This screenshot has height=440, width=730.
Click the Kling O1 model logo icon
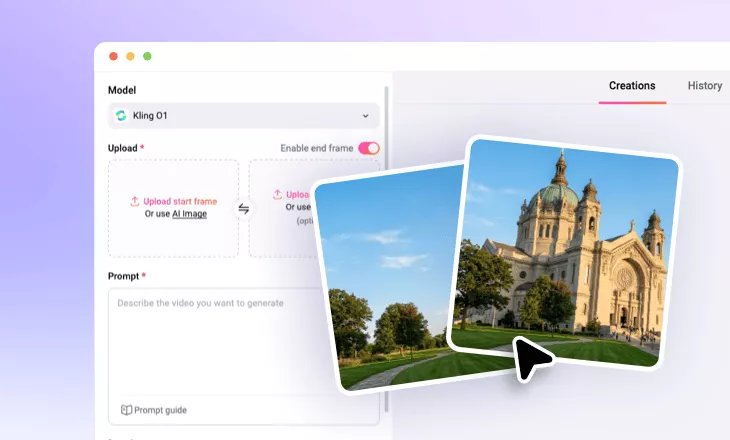point(122,116)
